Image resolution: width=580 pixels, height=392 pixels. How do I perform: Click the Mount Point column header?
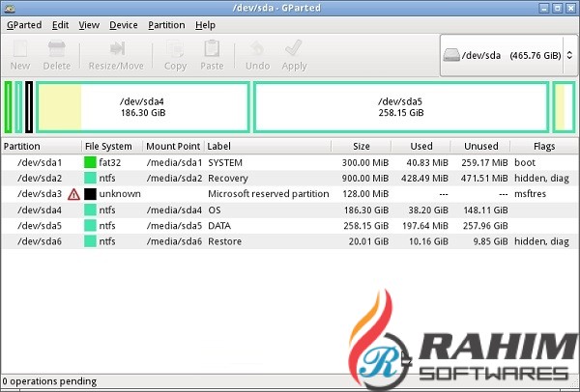coord(173,147)
